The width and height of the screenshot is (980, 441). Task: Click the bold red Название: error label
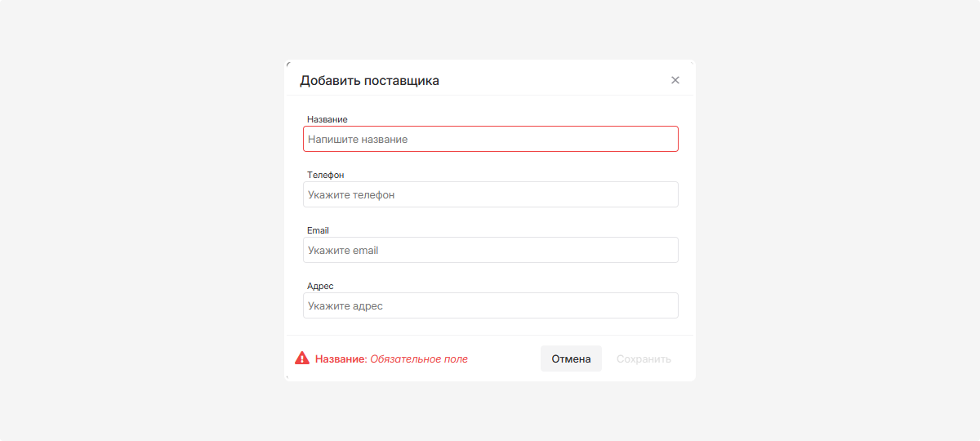(x=341, y=359)
